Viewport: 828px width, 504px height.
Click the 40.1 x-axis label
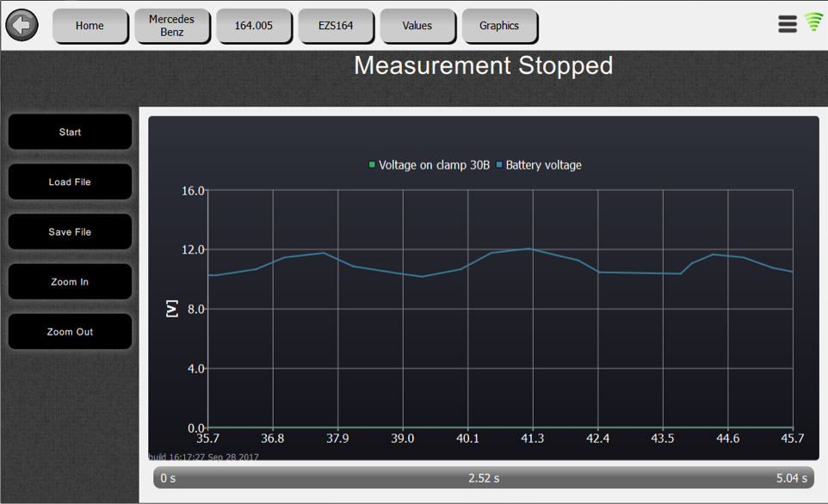point(467,439)
